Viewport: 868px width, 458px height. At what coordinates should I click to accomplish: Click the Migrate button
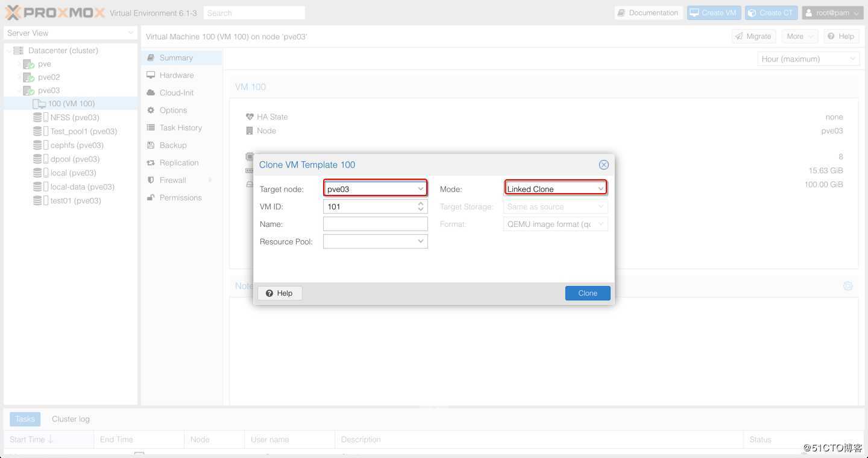(753, 37)
